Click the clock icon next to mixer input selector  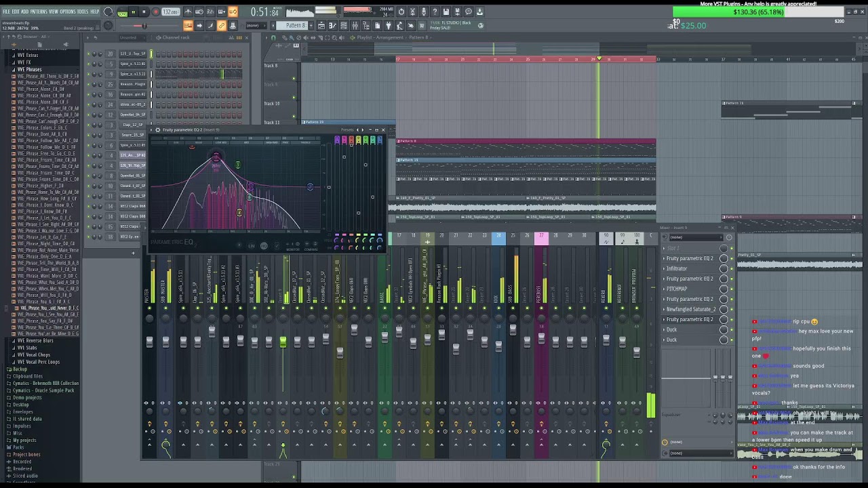(x=729, y=237)
